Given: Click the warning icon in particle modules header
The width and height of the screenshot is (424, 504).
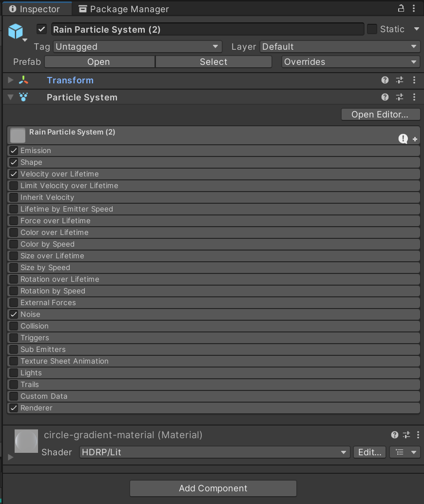Looking at the screenshot, I should pos(403,139).
